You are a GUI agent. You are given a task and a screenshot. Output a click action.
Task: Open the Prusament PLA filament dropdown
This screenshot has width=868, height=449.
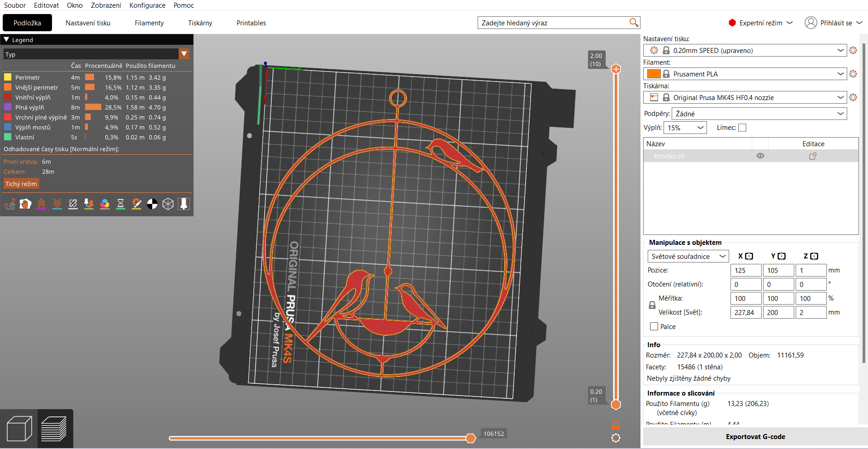click(x=745, y=74)
